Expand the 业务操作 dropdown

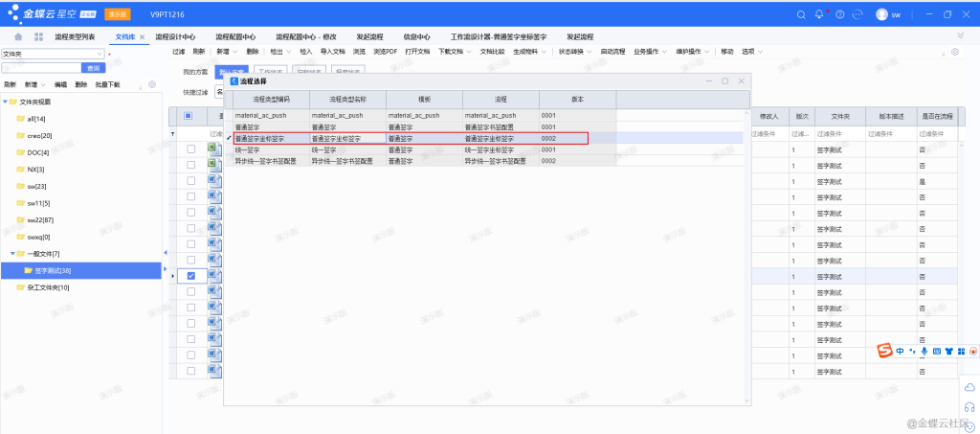click(x=664, y=52)
